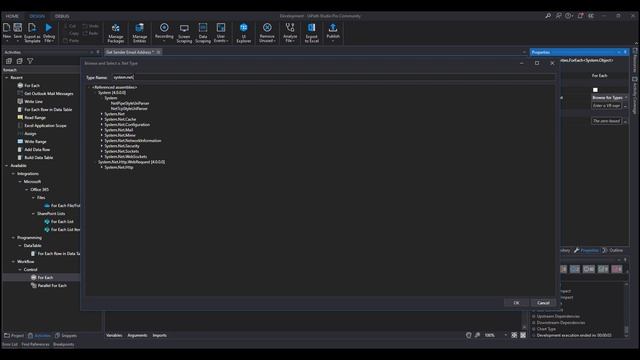Click the expand all icon in Activities panel

click(x=9, y=61)
